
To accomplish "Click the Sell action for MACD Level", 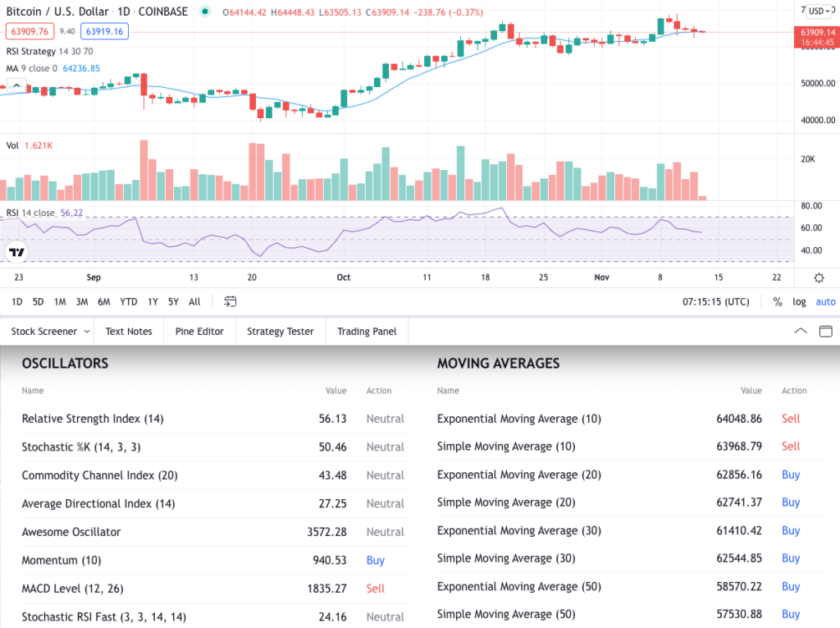I will pyautogui.click(x=376, y=589).
